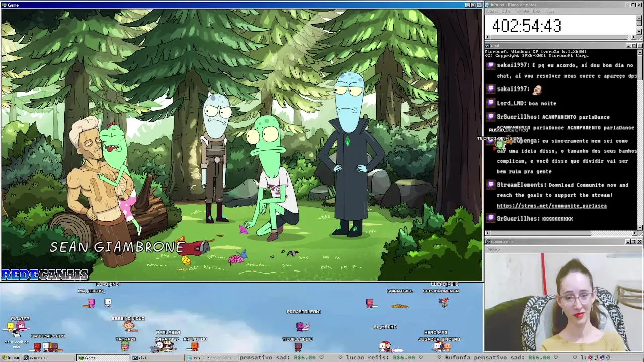The image size is (644, 362).
Task: Click the ESSEINDIVIDUO monkey avatar
Action: (x=129, y=326)
